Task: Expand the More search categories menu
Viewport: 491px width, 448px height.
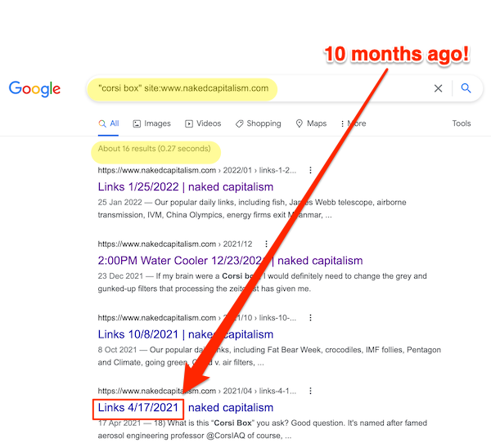Action: [x=354, y=123]
